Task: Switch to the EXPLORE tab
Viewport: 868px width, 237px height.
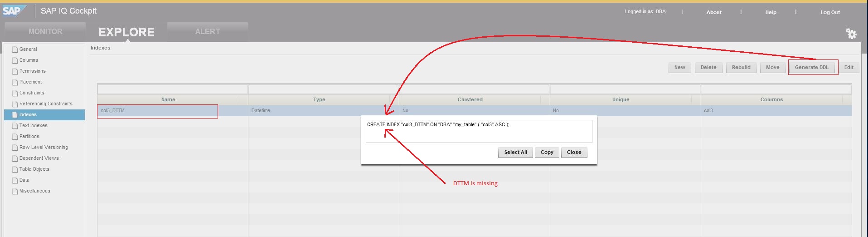Action: point(126,32)
